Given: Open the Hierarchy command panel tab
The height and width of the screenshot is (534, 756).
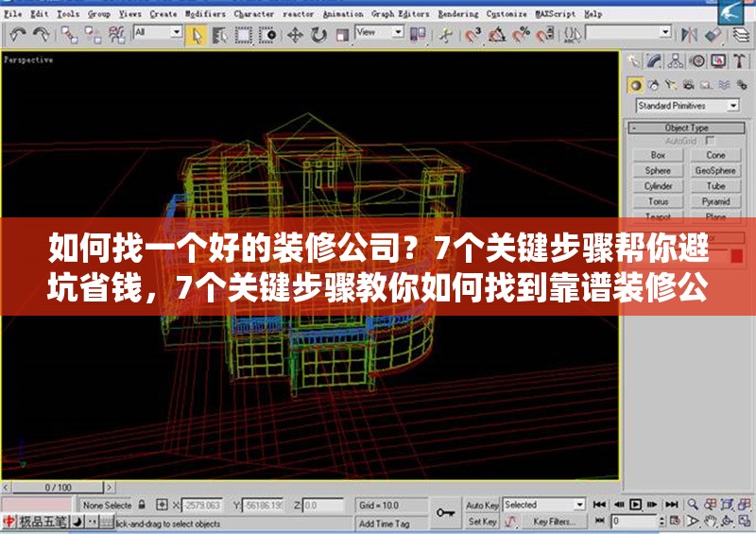Looking at the screenshot, I should coord(676,61).
